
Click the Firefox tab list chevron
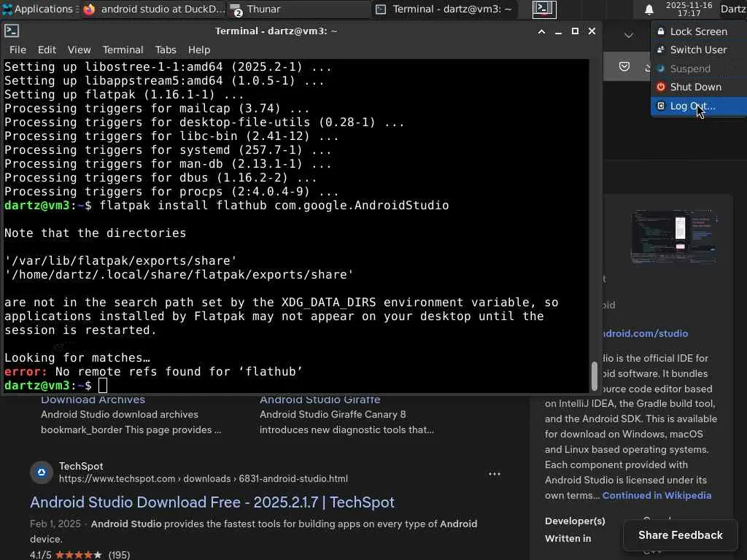[629, 35]
